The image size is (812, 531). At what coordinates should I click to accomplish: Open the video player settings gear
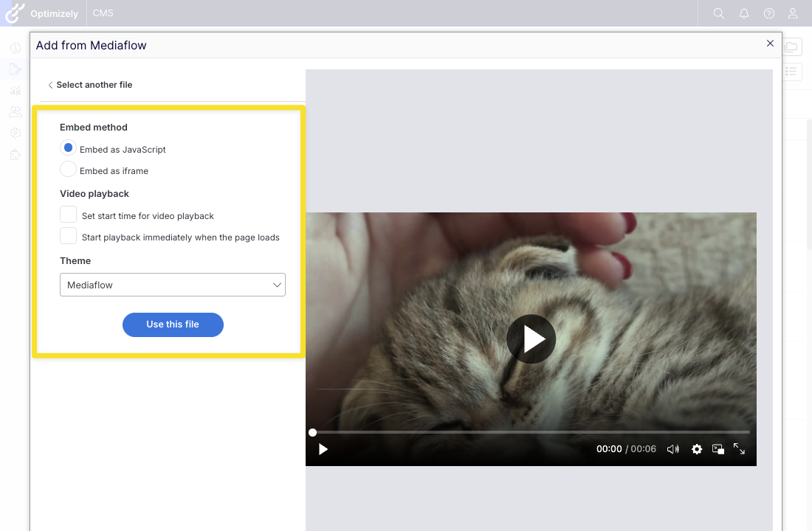click(697, 449)
